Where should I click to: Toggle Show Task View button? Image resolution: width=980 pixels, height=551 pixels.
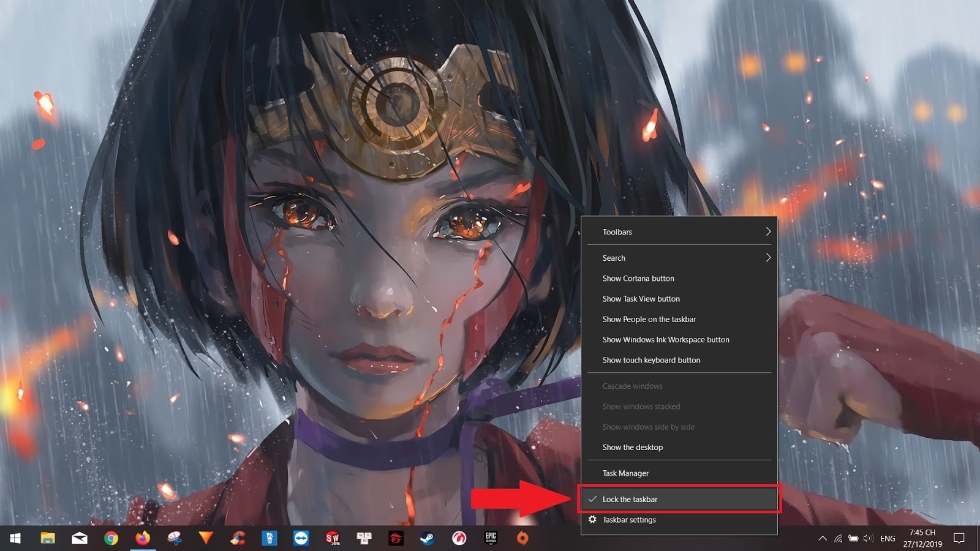pos(679,299)
